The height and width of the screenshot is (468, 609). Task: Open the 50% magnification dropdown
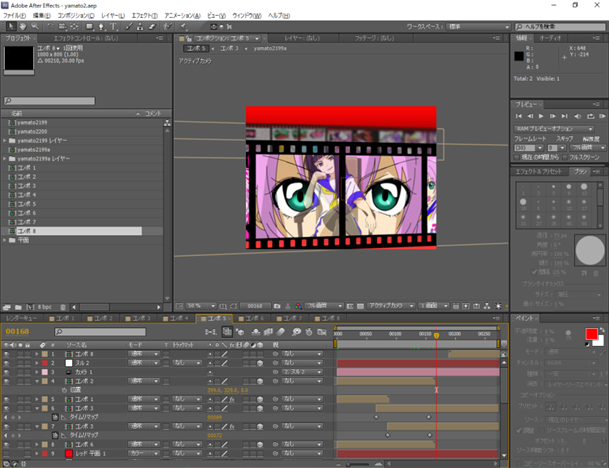coord(200,306)
